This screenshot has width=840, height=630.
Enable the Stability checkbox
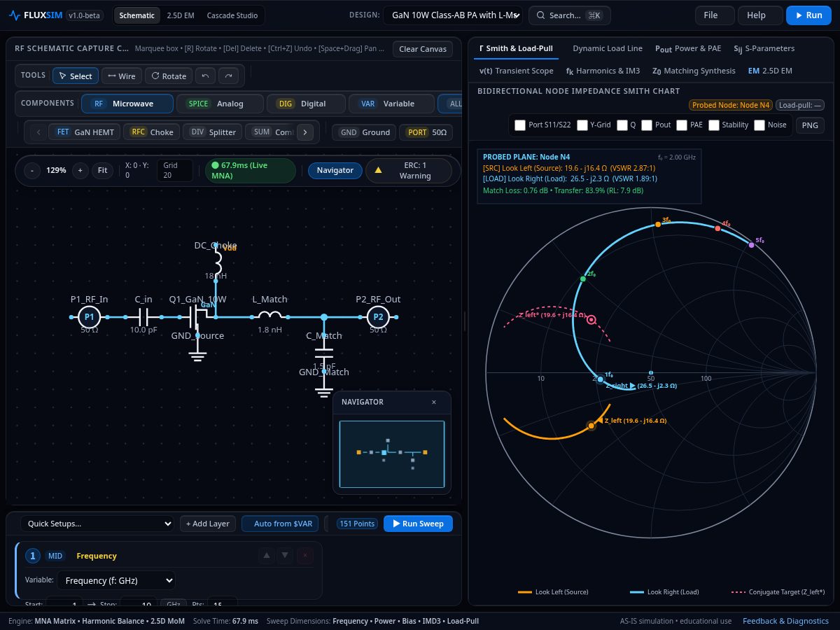pos(714,125)
